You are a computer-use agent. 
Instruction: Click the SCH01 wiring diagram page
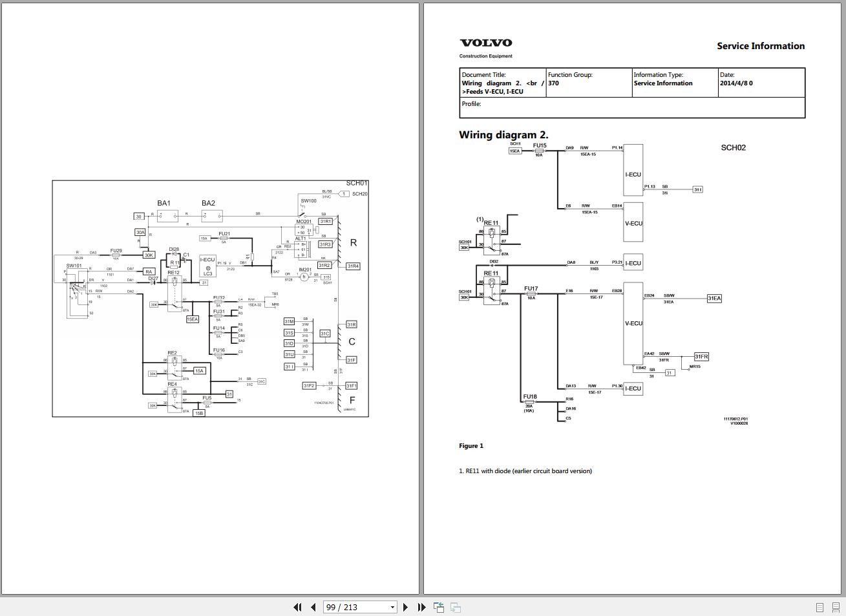(x=210, y=299)
